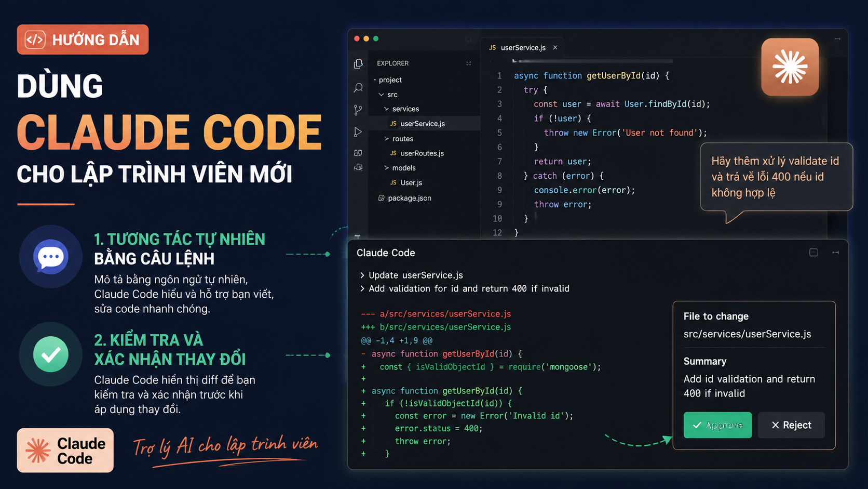868x489 pixels.
Task: Click the 'async function getUserById(id)' line 1
Action: 591,76
